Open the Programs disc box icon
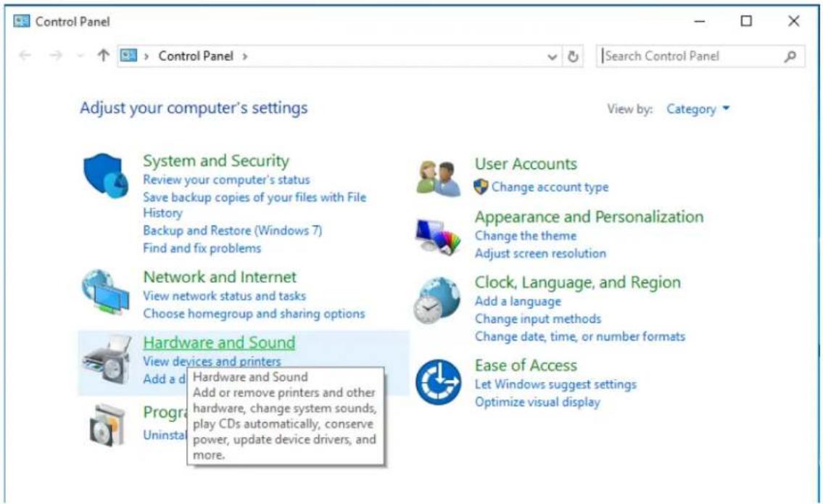The height and width of the screenshot is (504, 823). (x=107, y=425)
